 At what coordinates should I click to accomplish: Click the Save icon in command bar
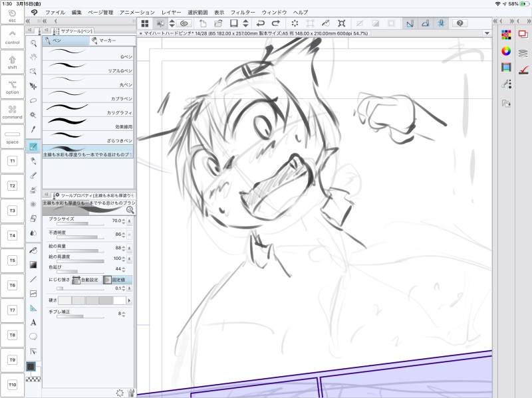[234, 23]
